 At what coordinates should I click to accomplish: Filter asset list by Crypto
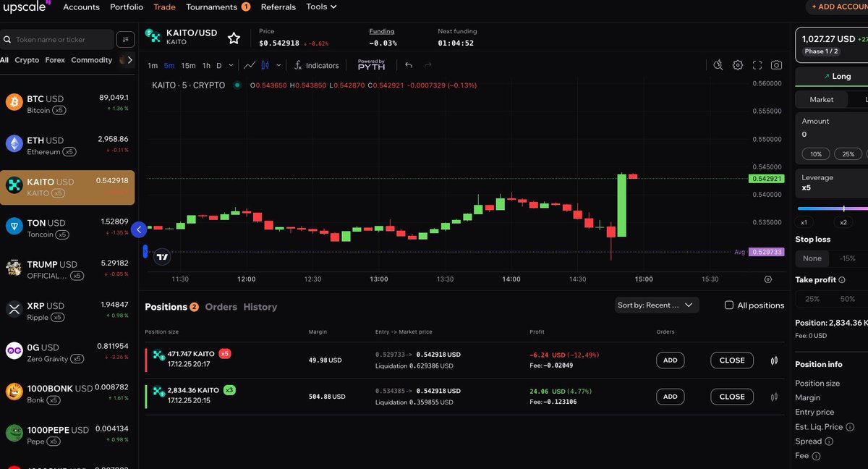click(27, 60)
